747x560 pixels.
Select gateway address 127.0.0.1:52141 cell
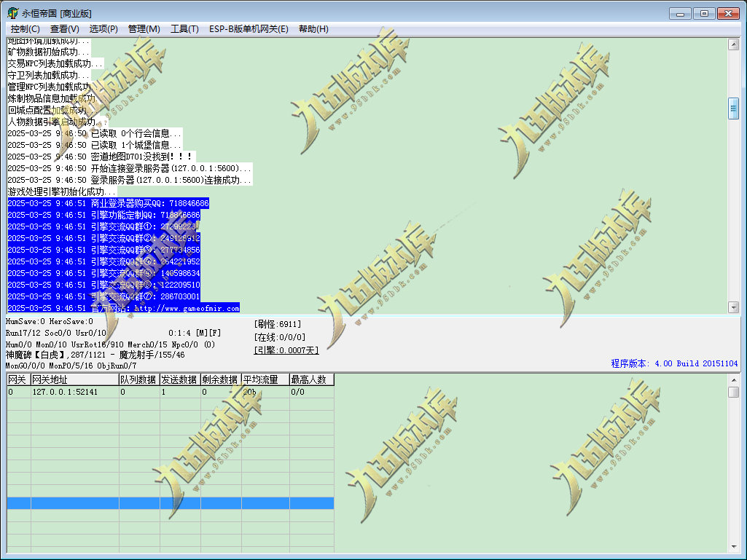pyautogui.click(x=75, y=392)
